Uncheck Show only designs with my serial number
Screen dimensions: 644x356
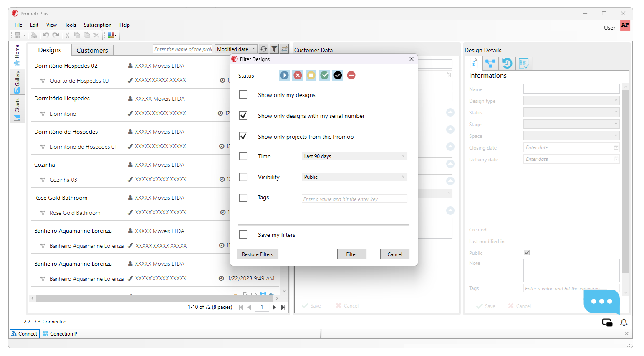pyautogui.click(x=243, y=115)
